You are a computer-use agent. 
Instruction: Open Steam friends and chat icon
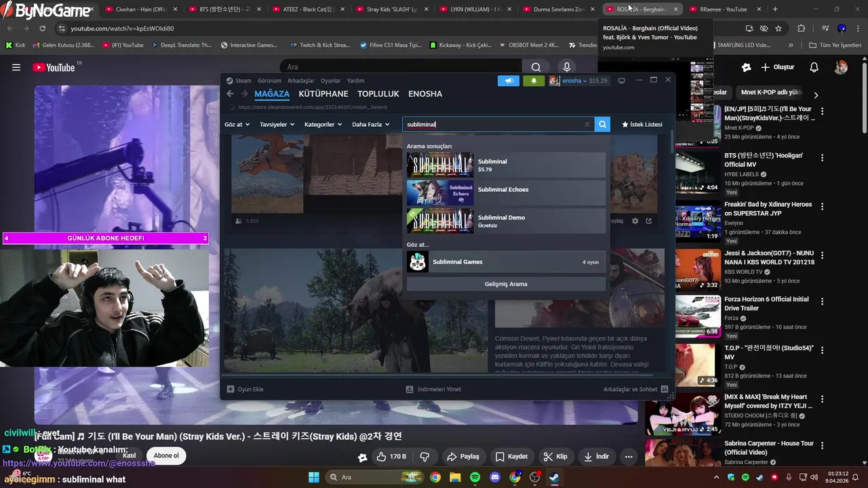tap(665, 389)
